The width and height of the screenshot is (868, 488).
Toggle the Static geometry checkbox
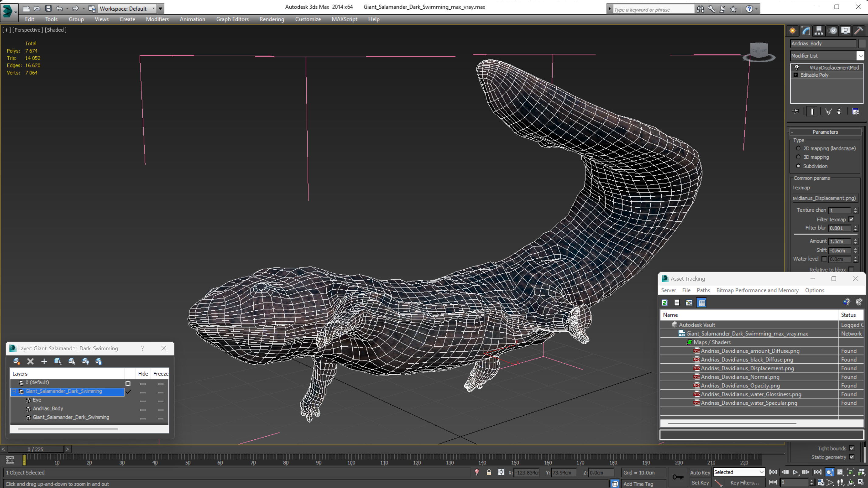tap(852, 457)
